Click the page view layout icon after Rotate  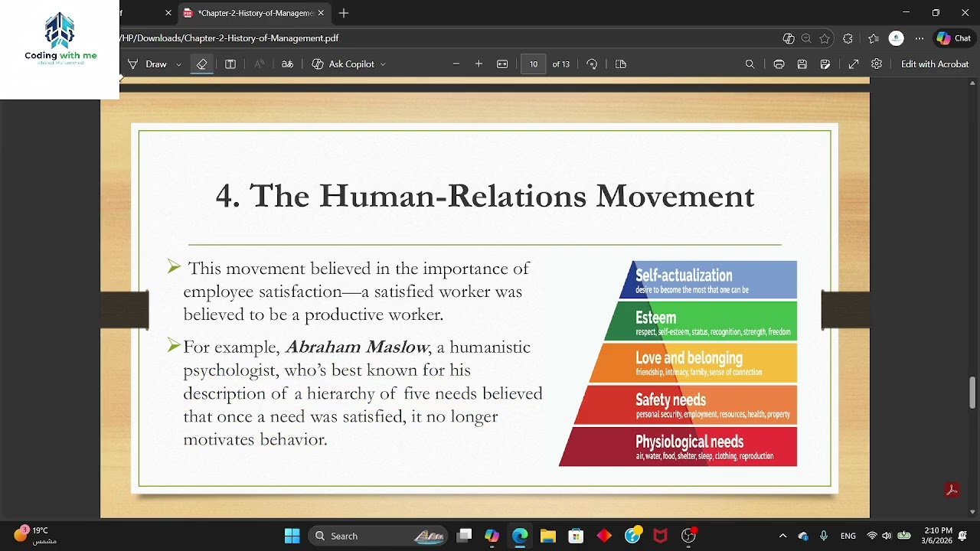621,64
